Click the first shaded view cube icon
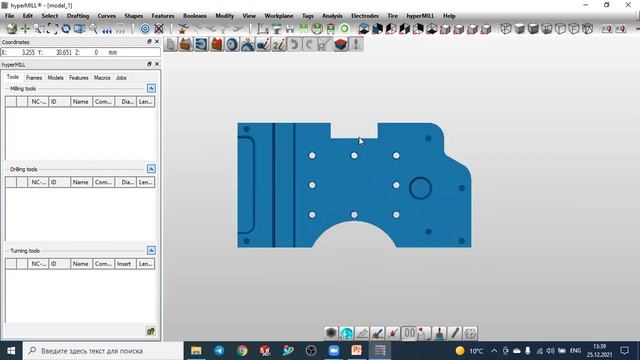 [x=363, y=29]
